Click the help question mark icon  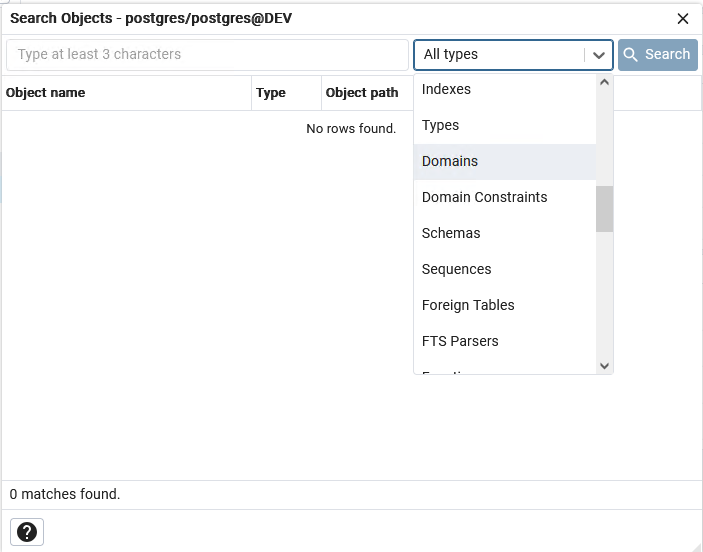tap(27, 532)
